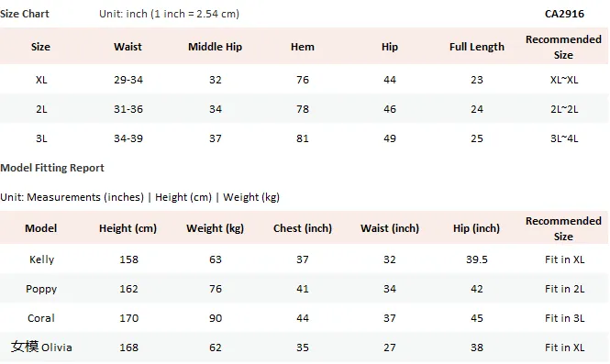Screen dimensions: 610x364
Task: Click model name Coral
Action: tap(41, 318)
